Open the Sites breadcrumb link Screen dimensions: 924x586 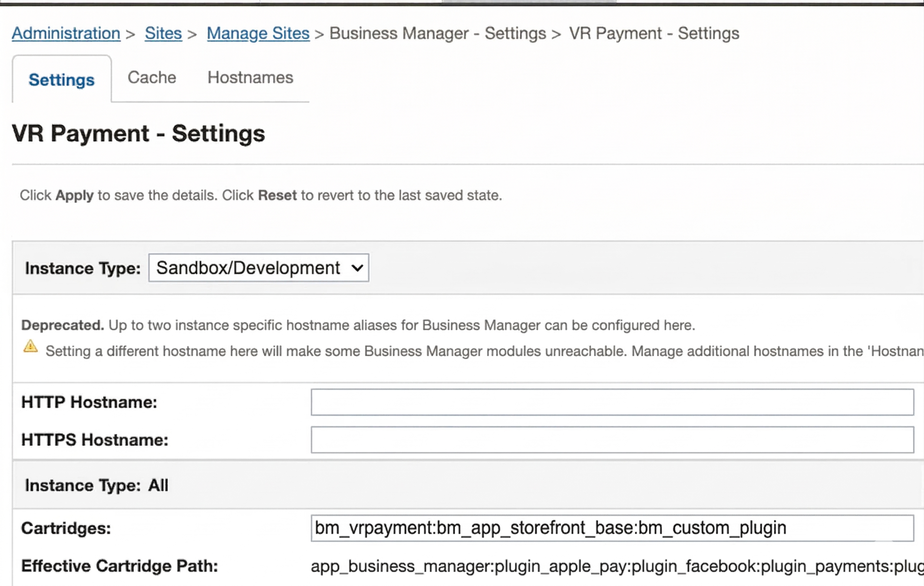163,33
